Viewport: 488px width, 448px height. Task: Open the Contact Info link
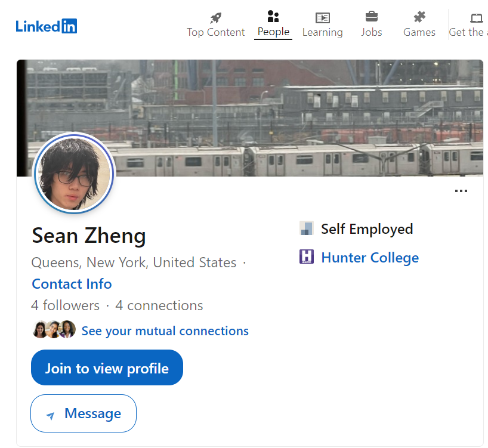coord(72,284)
